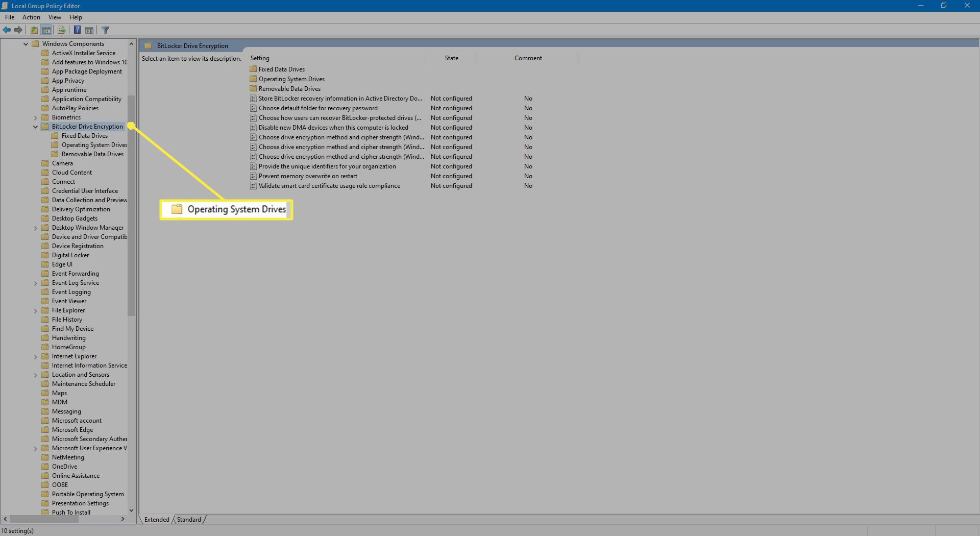980x536 pixels.
Task: Click the Removable Data Drives folder icon in list
Action: [x=253, y=88]
